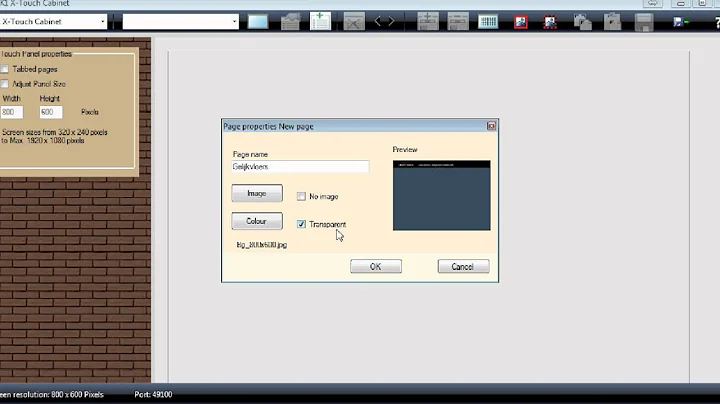Screen dimensions: 720x404
Task: Go to next page with right arrow
Action: [391, 22]
